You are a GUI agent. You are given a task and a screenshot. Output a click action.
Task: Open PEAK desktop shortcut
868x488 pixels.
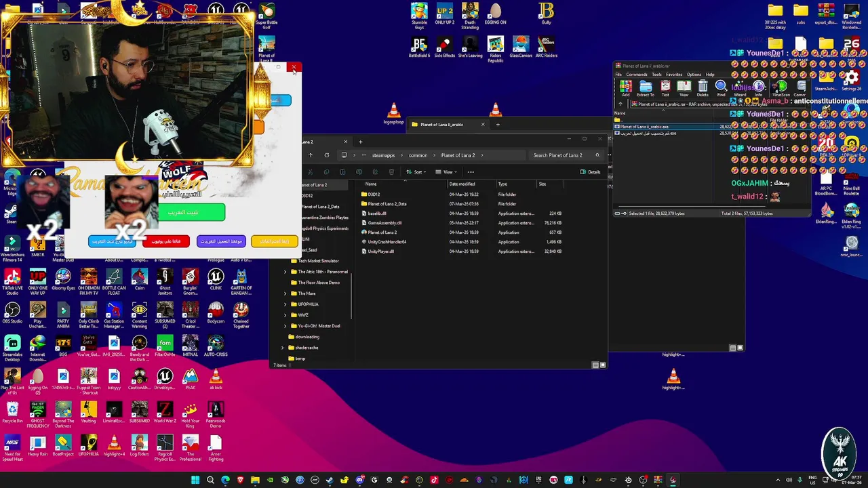pos(191,380)
